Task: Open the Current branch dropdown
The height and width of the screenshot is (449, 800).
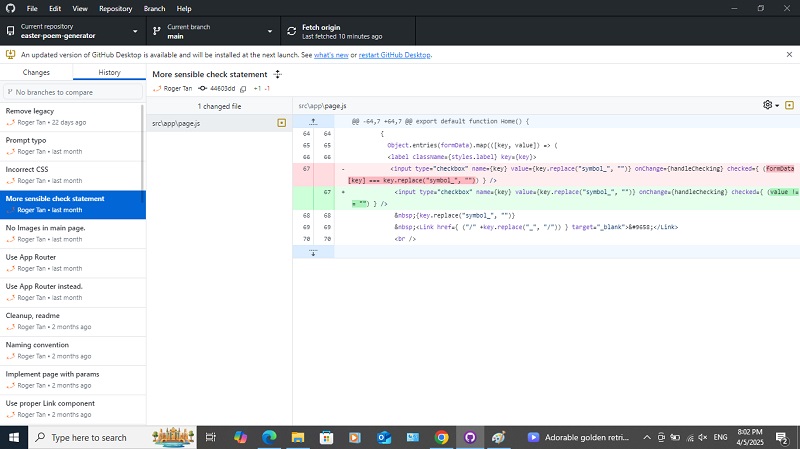Action: point(213,31)
